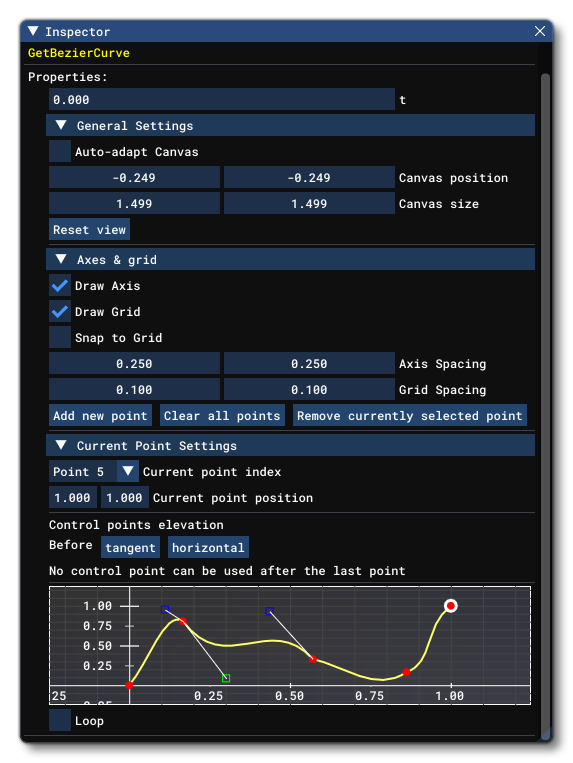
Task: Click Add new point button
Action: [100, 416]
